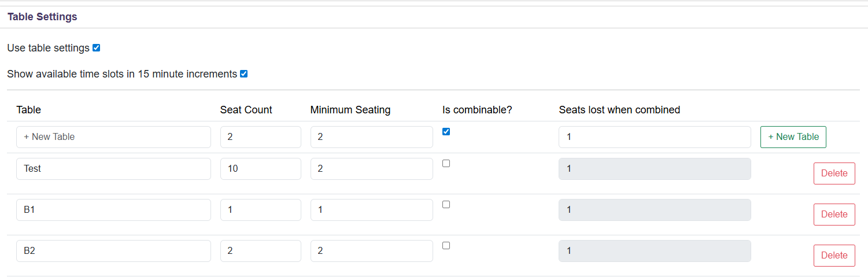Image resolution: width=868 pixels, height=277 pixels.
Task: Click the Test table name field
Action: (113, 169)
